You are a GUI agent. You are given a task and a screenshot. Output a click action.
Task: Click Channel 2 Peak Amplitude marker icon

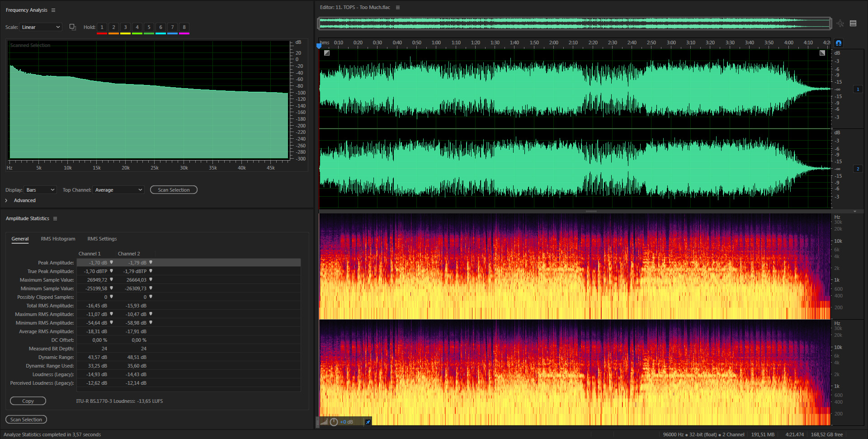click(x=151, y=262)
